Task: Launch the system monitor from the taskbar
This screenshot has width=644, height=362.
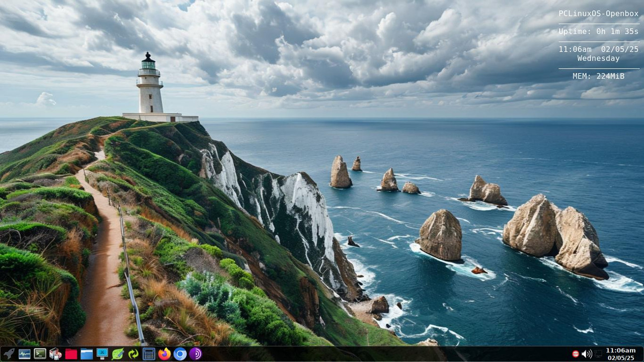Action: (x=24, y=354)
